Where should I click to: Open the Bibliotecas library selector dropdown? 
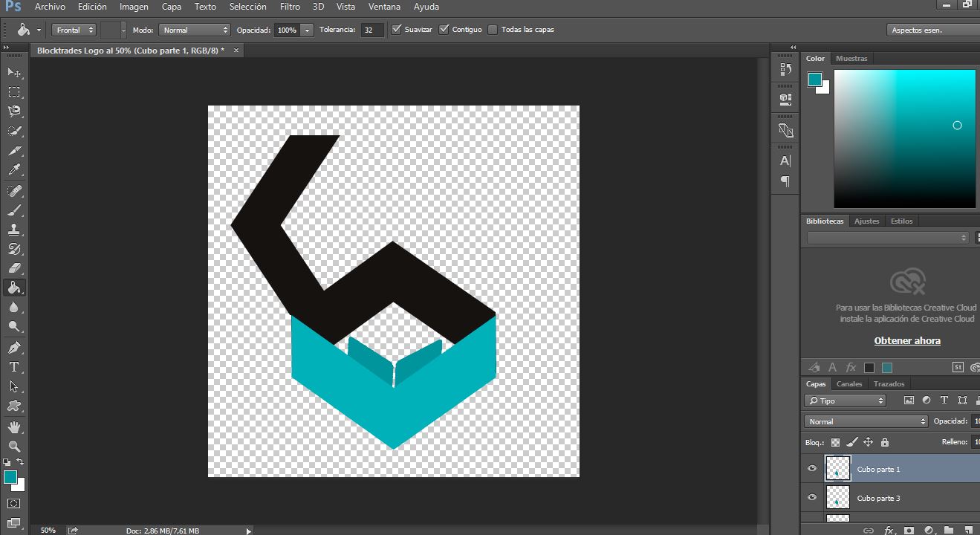[x=888, y=238]
